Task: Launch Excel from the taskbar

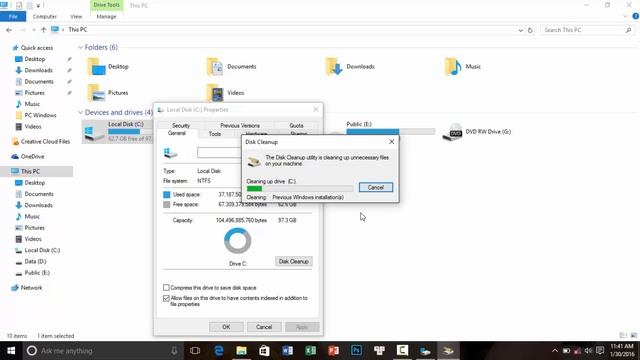Action: (x=310, y=351)
